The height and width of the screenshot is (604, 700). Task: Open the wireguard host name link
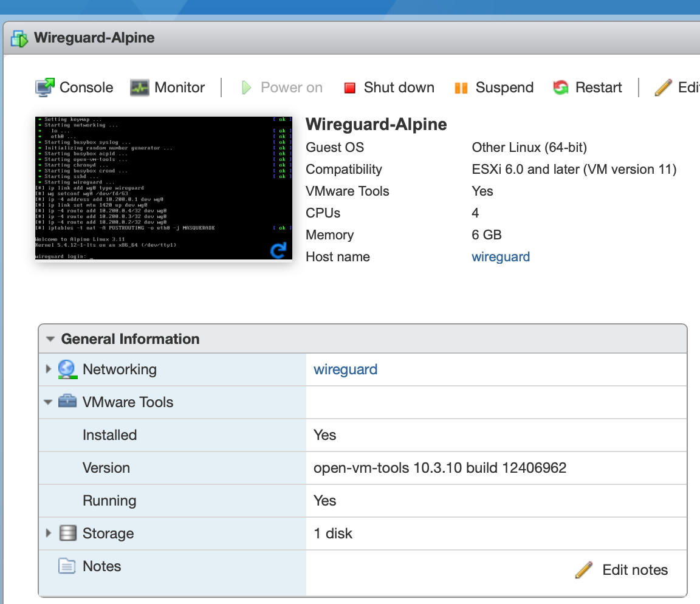click(501, 256)
